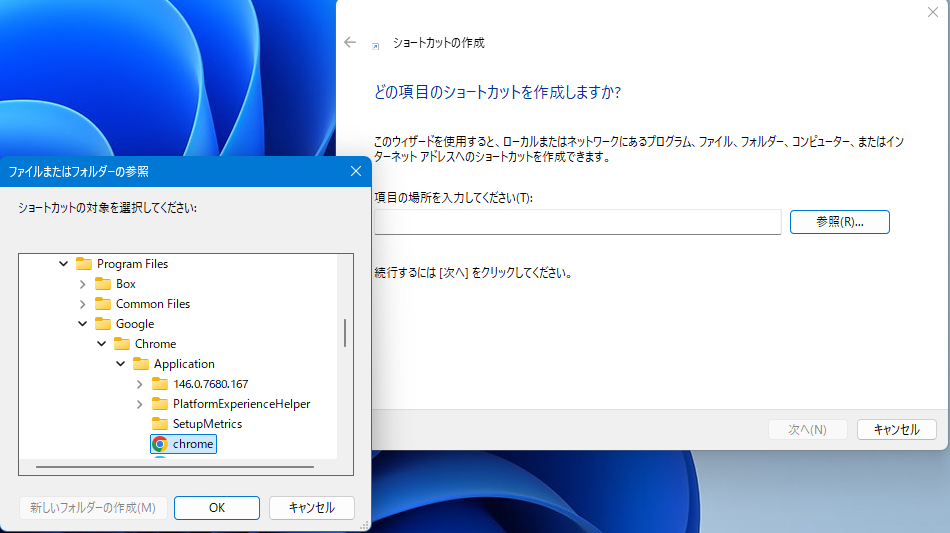
Task: Click the Program Files folder icon
Action: (x=84, y=264)
